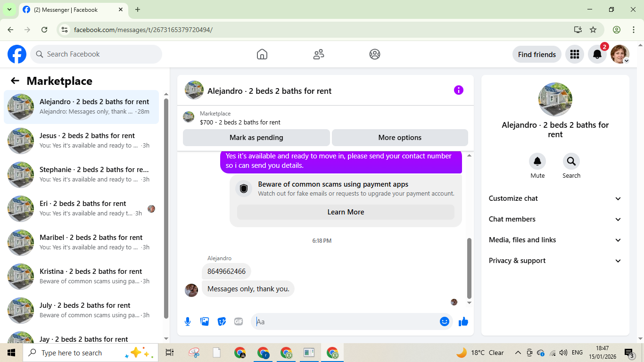This screenshot has height=362, width=644.
Task: Click the message thread scrollbar
Action: (469, 269)
